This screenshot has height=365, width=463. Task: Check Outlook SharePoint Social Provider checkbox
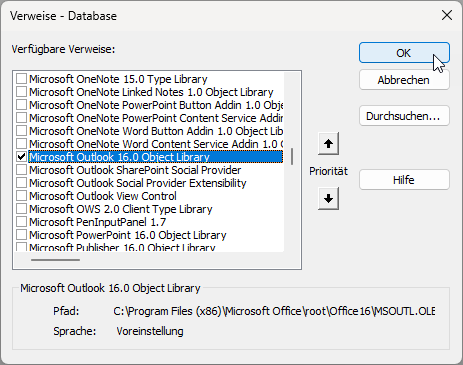pyautogui.click(x=22, y=170)
